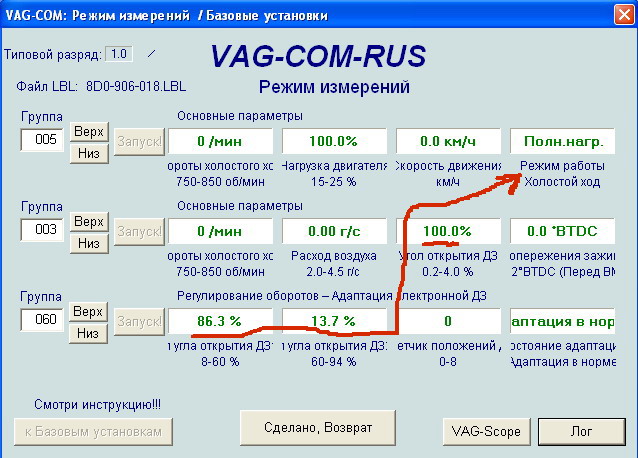Click the Сделано, Возврат button
This screenshot has width=638, height=458.
point(318,427)
